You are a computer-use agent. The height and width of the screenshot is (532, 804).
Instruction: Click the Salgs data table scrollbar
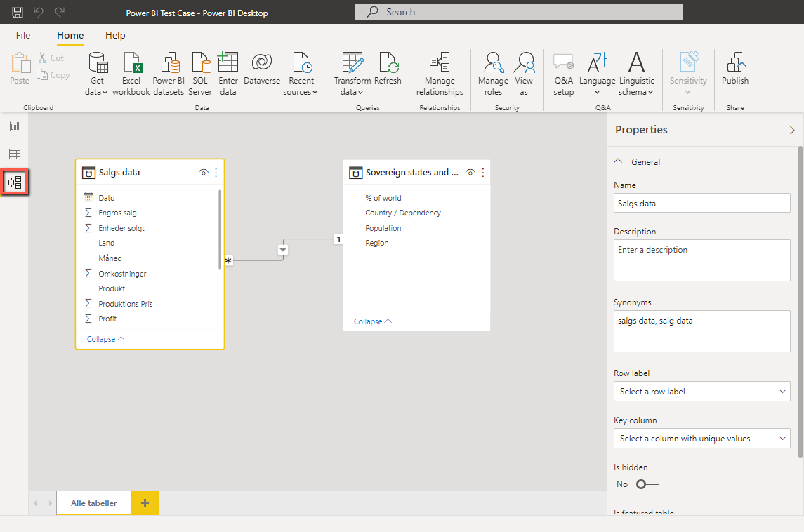coord(220,229)
